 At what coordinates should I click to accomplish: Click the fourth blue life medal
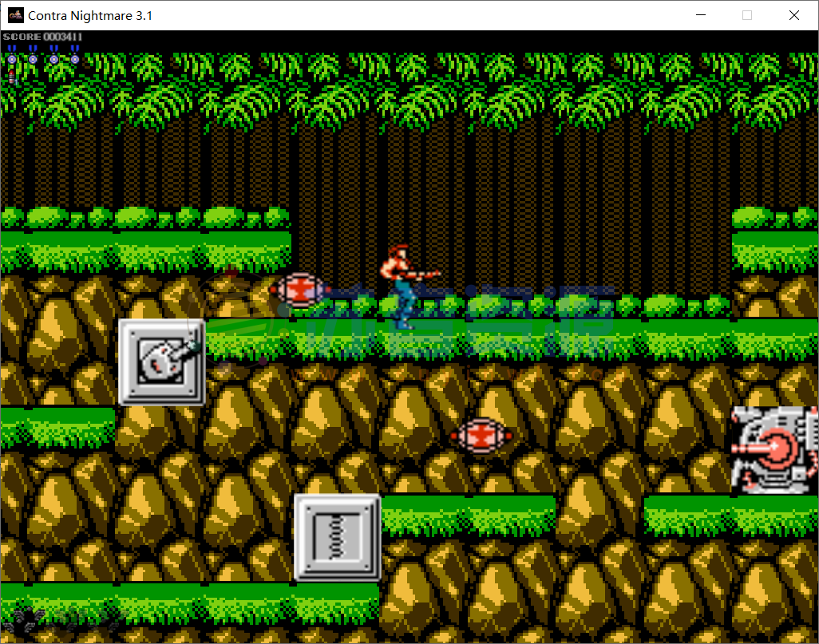click(75, 56)
